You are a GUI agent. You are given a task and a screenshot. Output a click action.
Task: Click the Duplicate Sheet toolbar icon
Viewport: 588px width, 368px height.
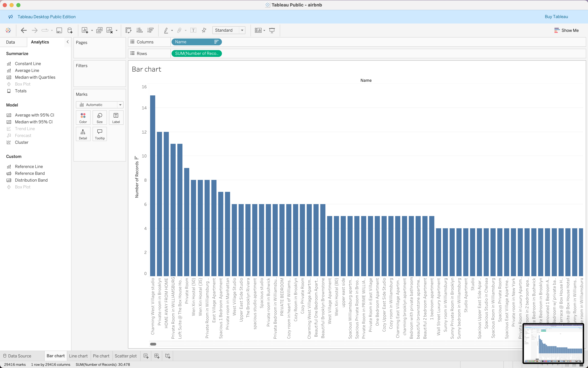tap(99, 30)
